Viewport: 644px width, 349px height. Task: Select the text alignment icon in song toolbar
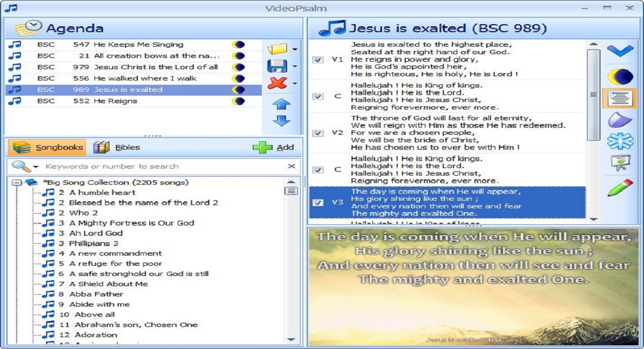[x=619, y=98]
